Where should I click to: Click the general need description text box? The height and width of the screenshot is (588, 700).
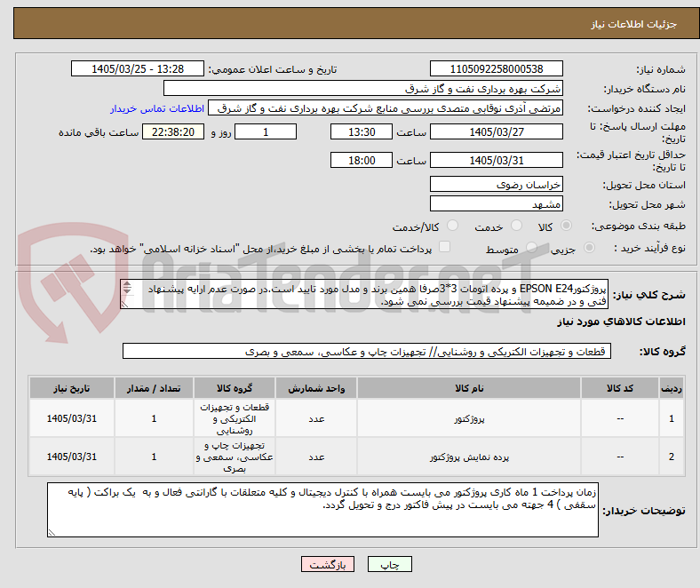364,294
